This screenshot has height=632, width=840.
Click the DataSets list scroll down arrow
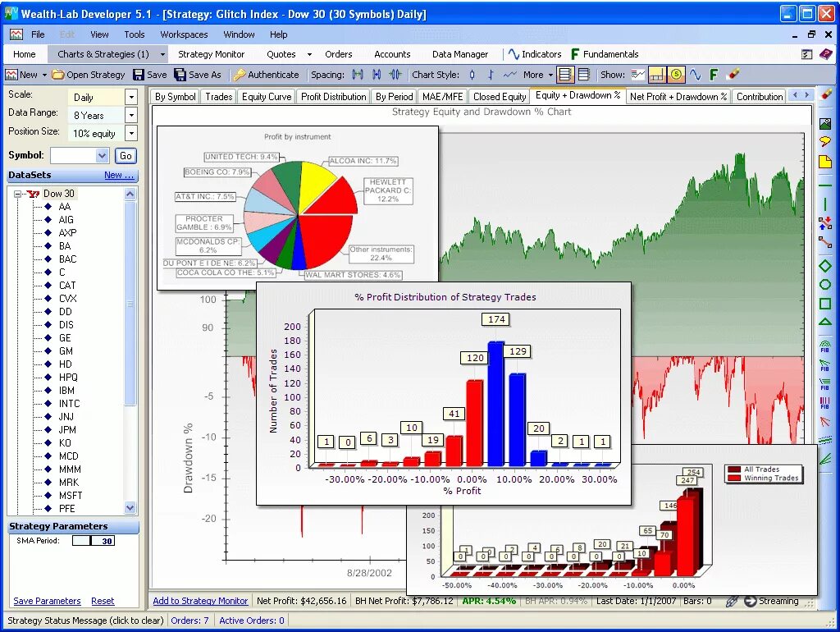(130, 507)
